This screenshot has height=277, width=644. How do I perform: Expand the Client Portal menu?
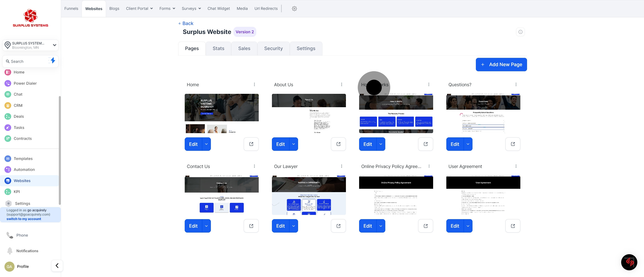pos(139,8)
